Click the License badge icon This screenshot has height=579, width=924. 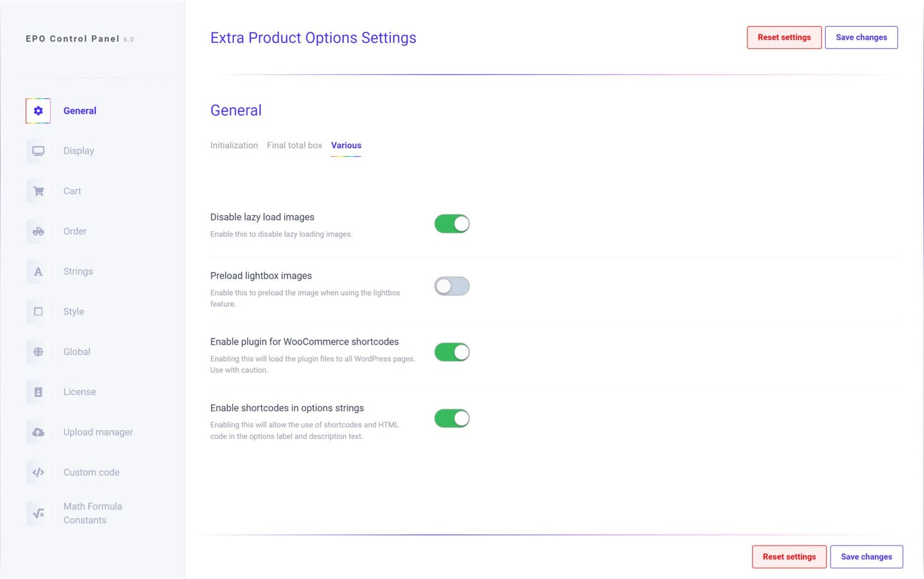[x=38, y=392]
